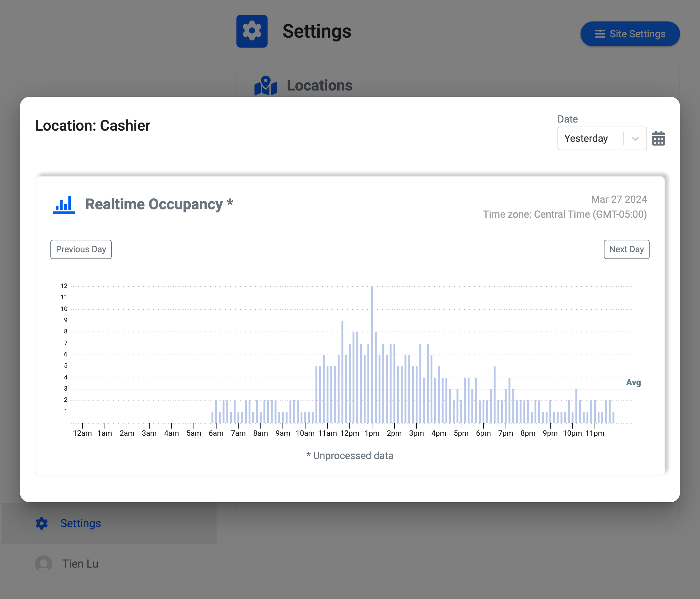Click the Locations map pin icon

(266, 86)
